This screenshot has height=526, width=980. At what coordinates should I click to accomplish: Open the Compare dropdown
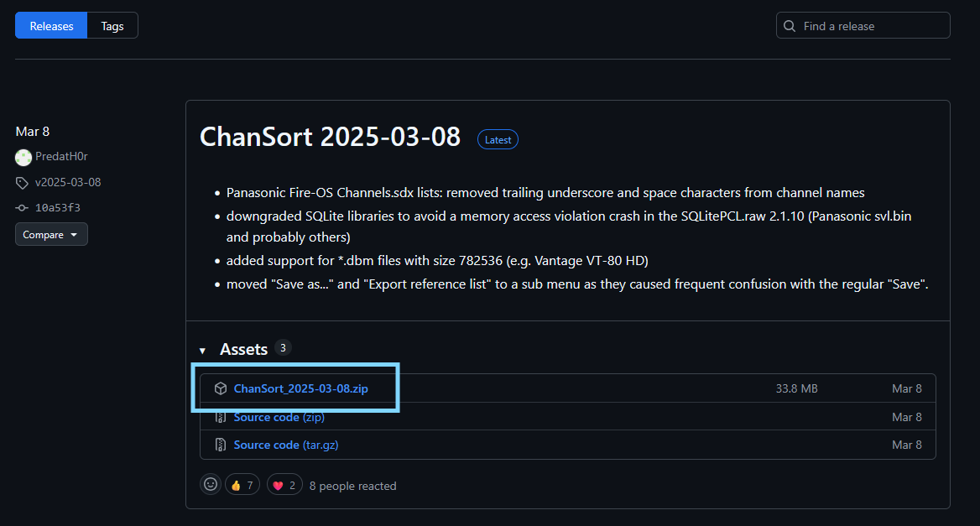[x=51, y=234]
